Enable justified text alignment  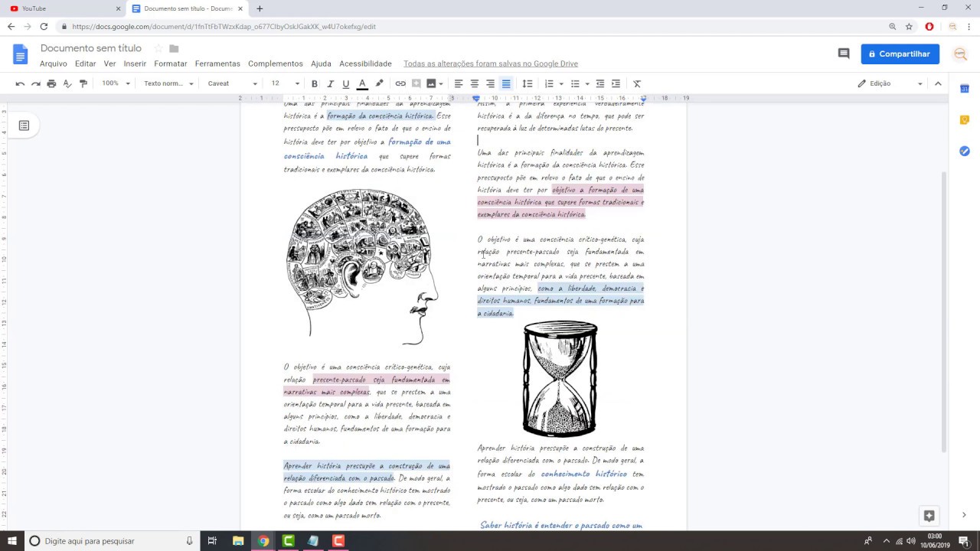coord(506,83)
